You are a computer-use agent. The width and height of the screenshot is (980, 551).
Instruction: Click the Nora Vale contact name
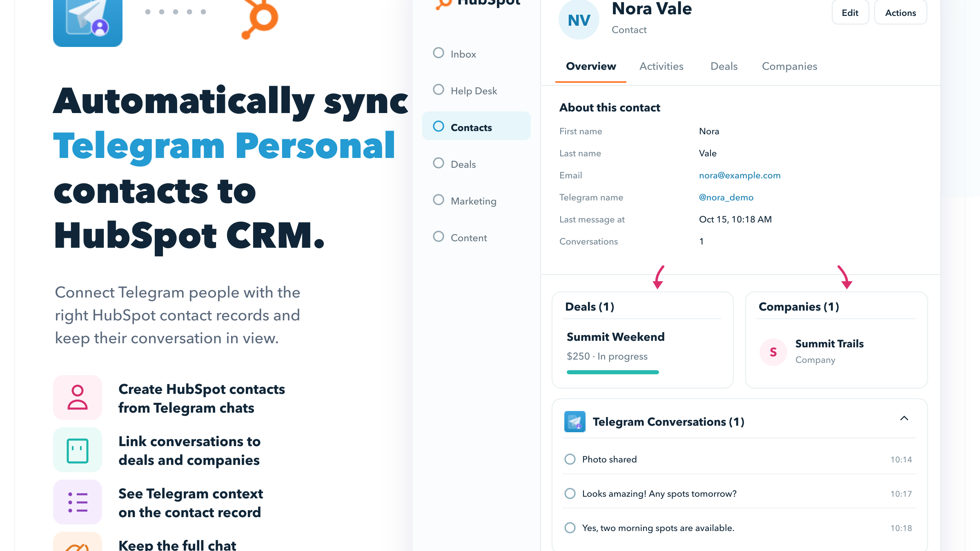(652, 9)
